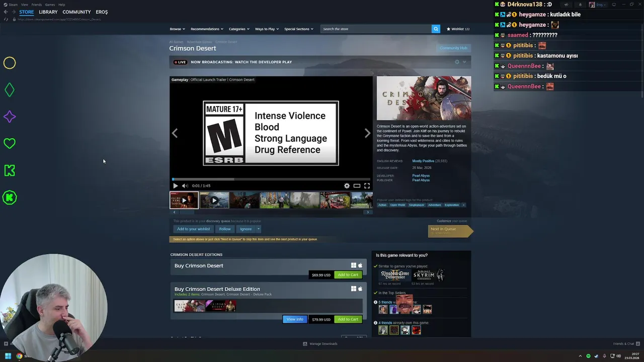Go back with the Steam back arrow

click(x=6, y=12)
